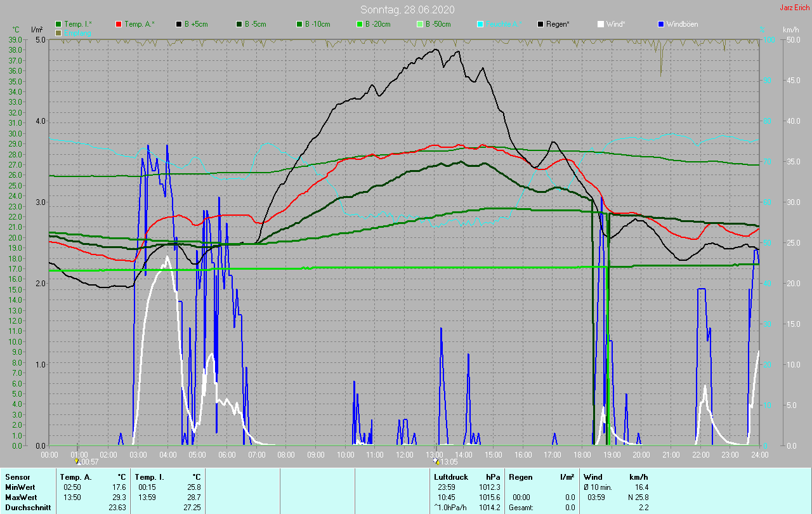Screen dimensions: 812x514
Task: Select the MaxWert row label
Action: coord(19,497)
